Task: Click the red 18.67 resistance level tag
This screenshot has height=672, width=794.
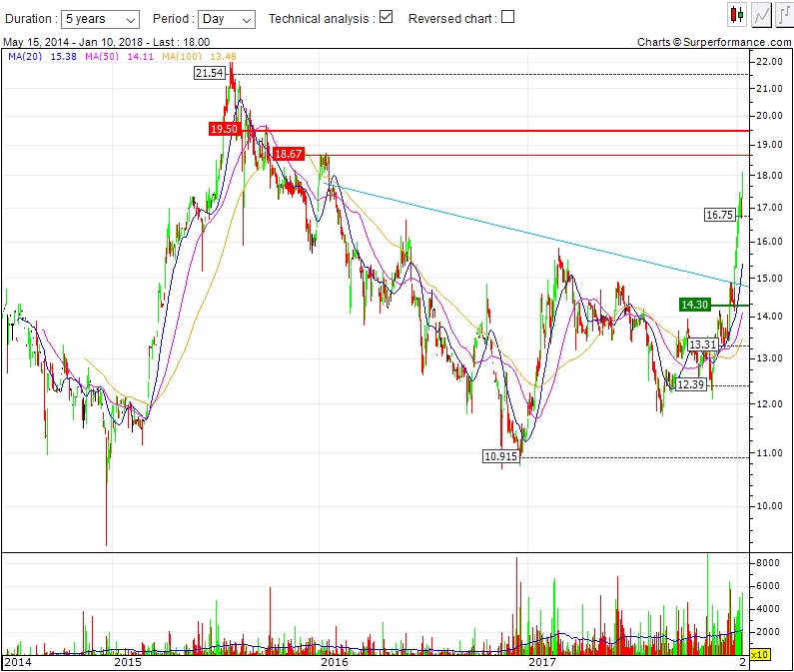Action: pos(288,154)
